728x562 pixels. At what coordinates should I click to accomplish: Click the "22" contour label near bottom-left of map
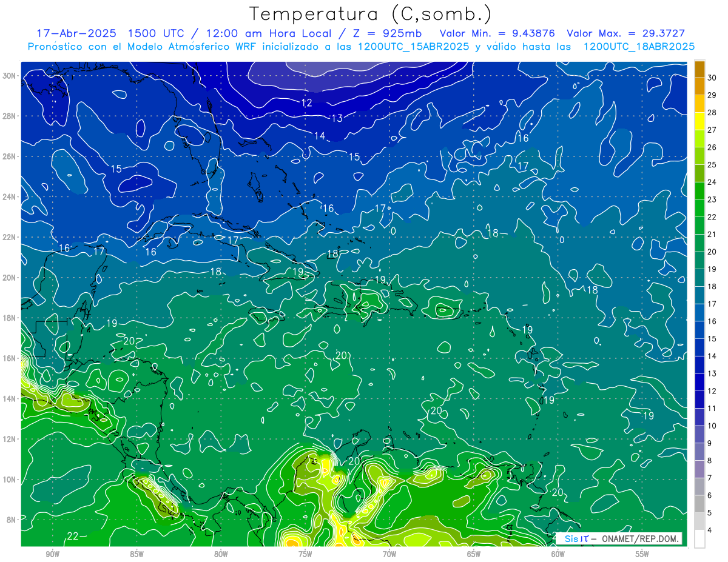[73, 536]
